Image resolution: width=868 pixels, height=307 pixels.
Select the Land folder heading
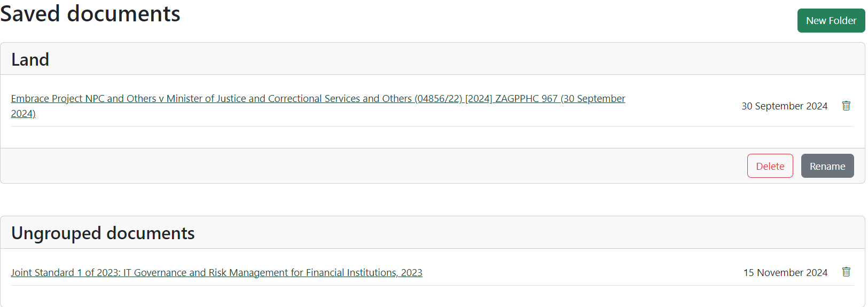click(x=30, y=59)
